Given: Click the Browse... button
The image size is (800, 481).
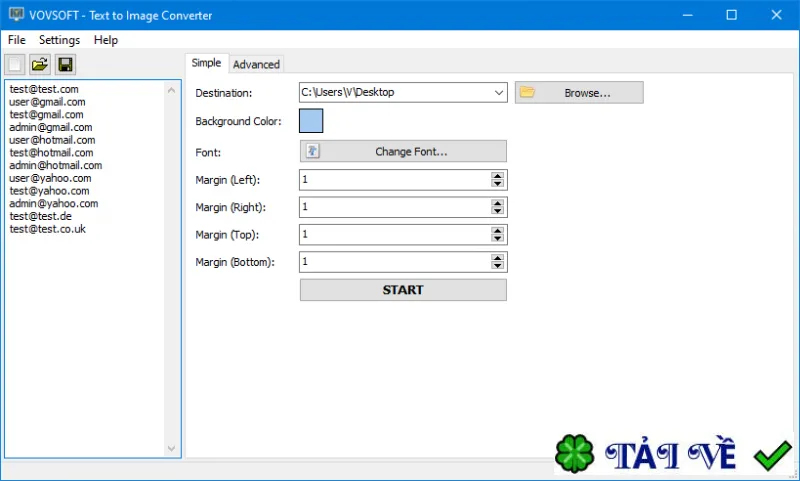Looking at the screenshot, I should tap(579, 93).
